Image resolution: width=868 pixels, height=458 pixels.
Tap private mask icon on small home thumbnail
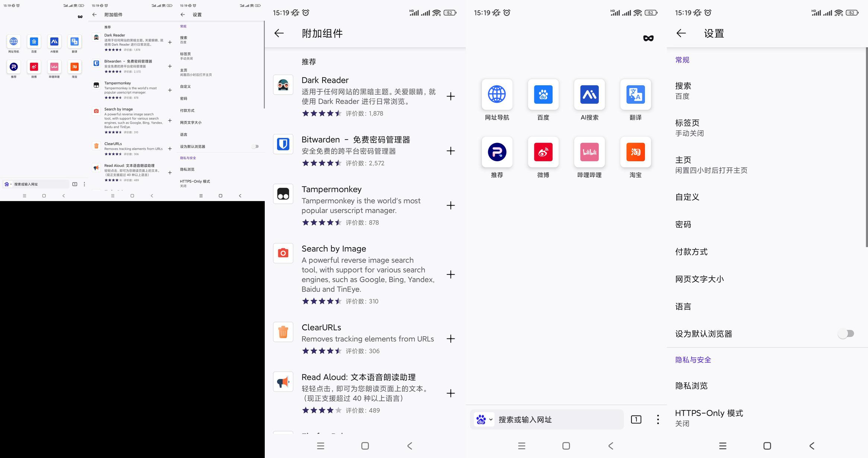(x=80, y=17)
